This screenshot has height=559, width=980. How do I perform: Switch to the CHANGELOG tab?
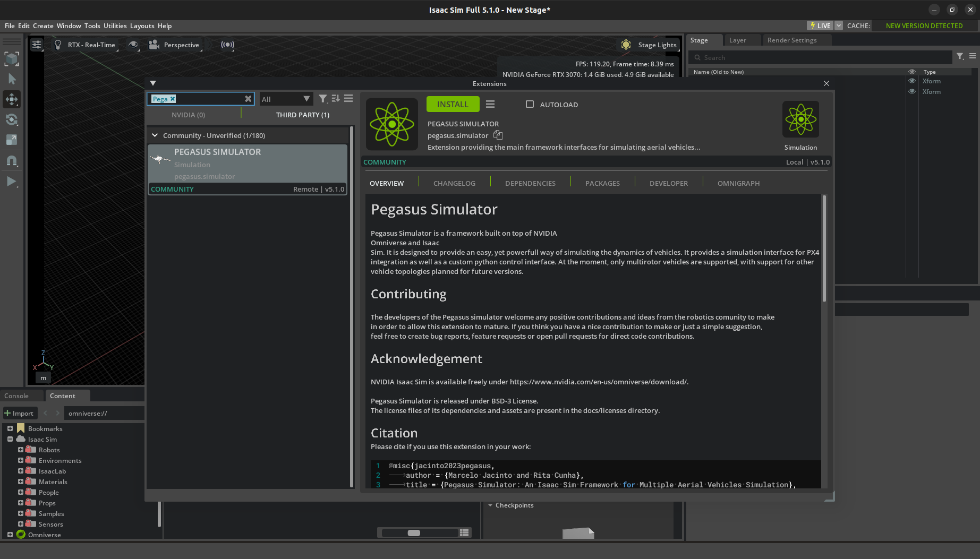454,183
